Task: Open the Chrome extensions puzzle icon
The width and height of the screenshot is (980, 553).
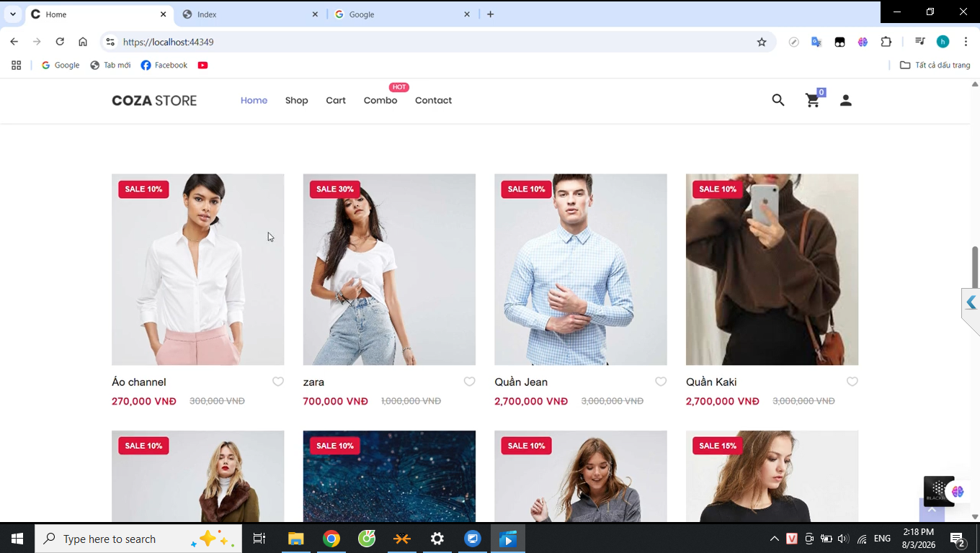Action: 886,42
